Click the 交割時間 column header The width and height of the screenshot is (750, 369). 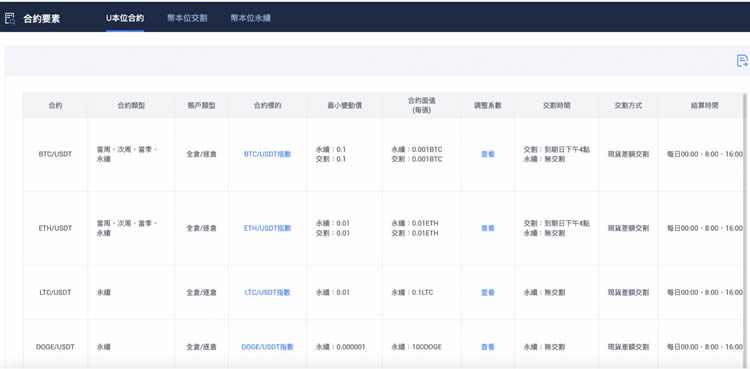point(556,105)
